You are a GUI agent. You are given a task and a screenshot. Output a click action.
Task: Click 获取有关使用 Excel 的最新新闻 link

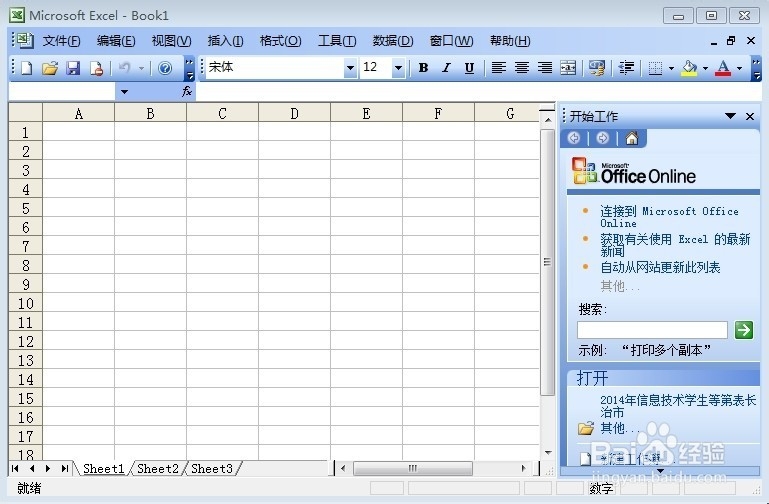[675, 245]
